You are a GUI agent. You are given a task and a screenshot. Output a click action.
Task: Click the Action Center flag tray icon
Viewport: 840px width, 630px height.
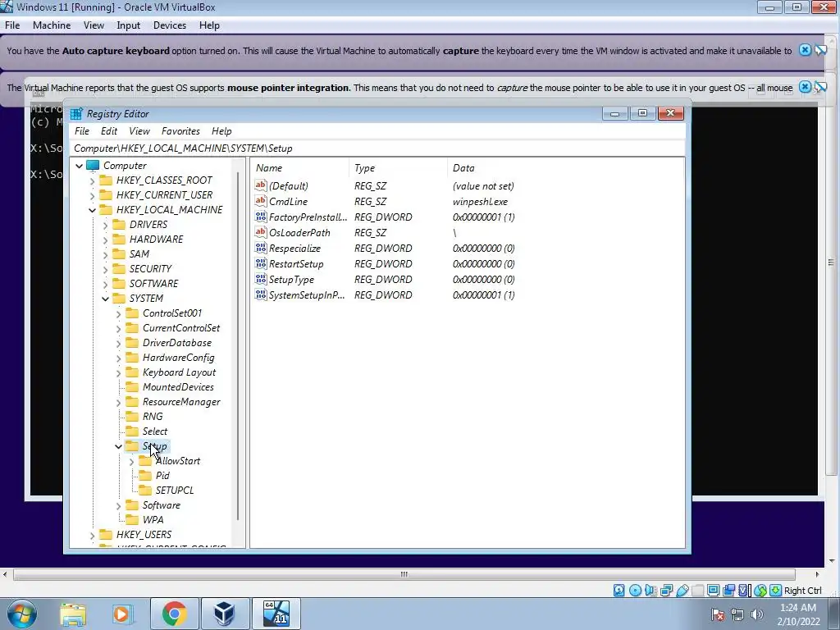click(718, 614)
